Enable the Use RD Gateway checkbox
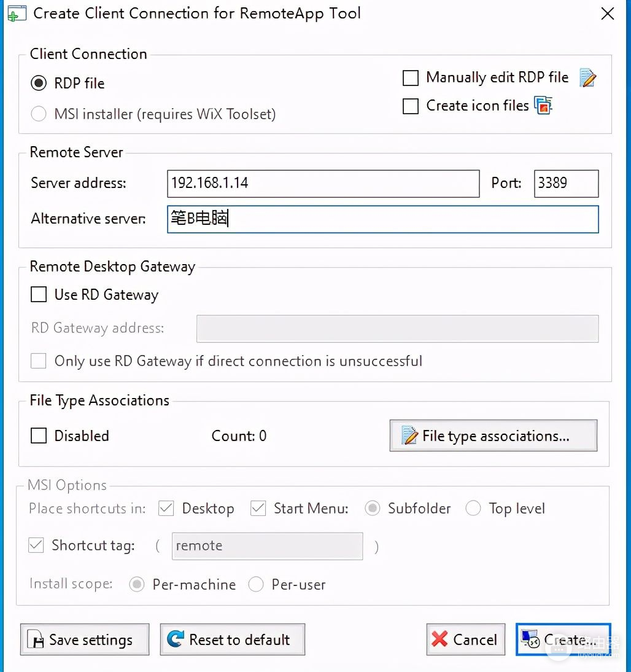Viewport: 631px width, 672px height. click(39, 294)
